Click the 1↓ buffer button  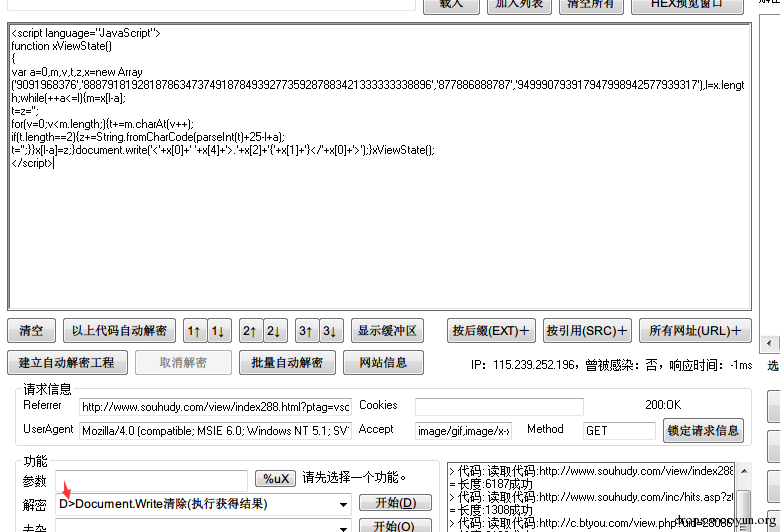pyautogui.click(x=219, y=331)
